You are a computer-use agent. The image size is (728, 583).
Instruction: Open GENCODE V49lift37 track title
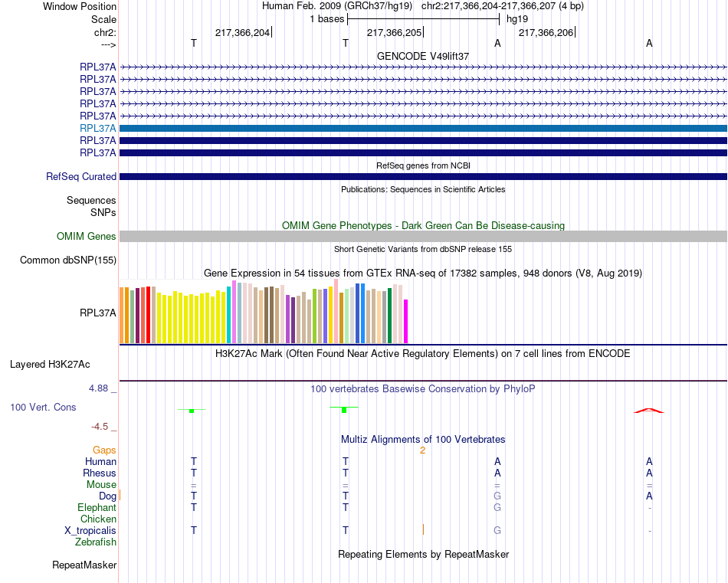click(x=423, y=56)
